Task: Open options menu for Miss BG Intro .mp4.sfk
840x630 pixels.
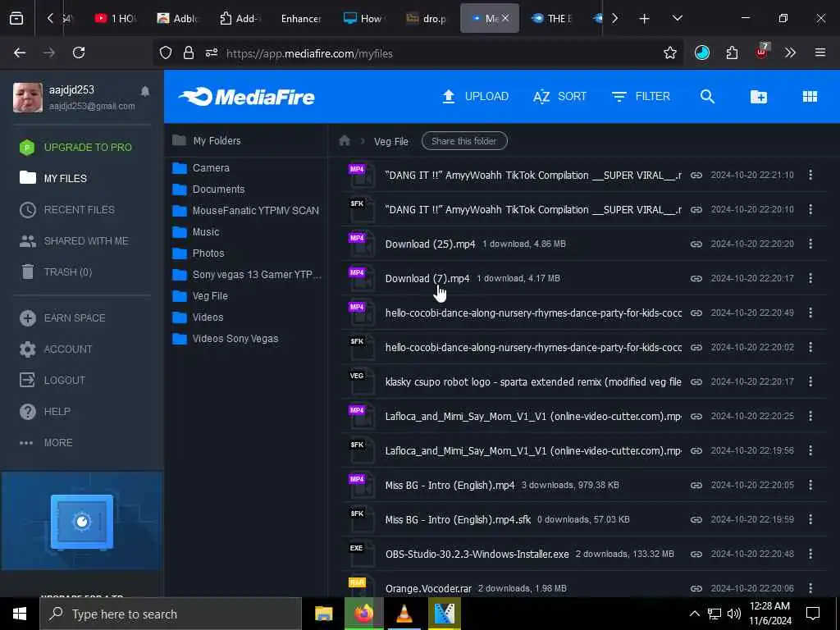Action: 810,519
